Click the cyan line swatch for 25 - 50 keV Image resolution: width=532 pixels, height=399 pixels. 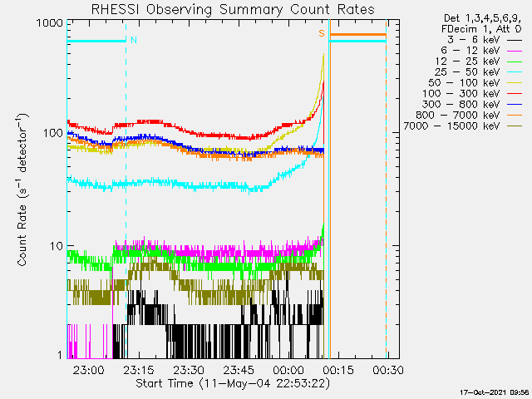point(515,72)
